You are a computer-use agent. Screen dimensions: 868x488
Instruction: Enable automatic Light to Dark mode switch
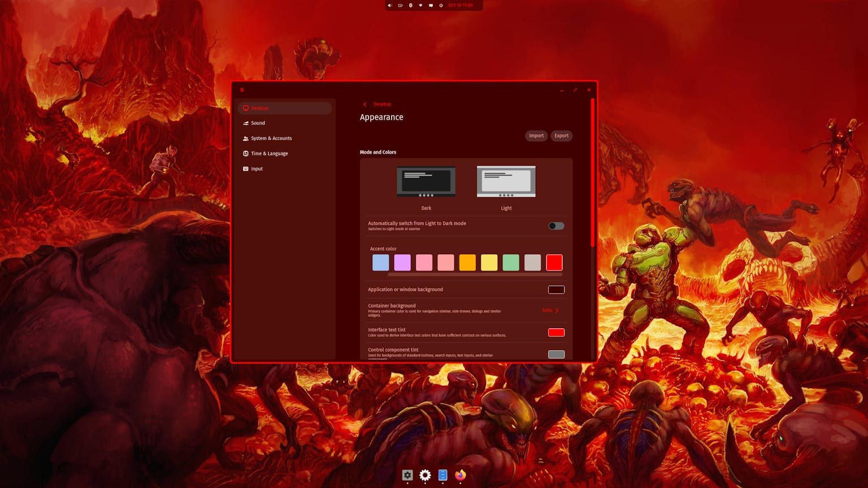556,226
